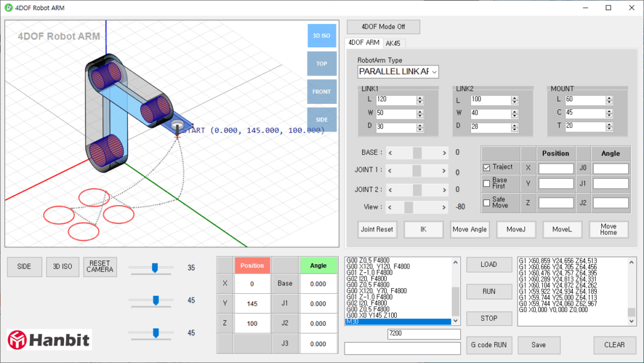Click the Move Home button
The image size is (644, 363).
(x=608, y=229)
